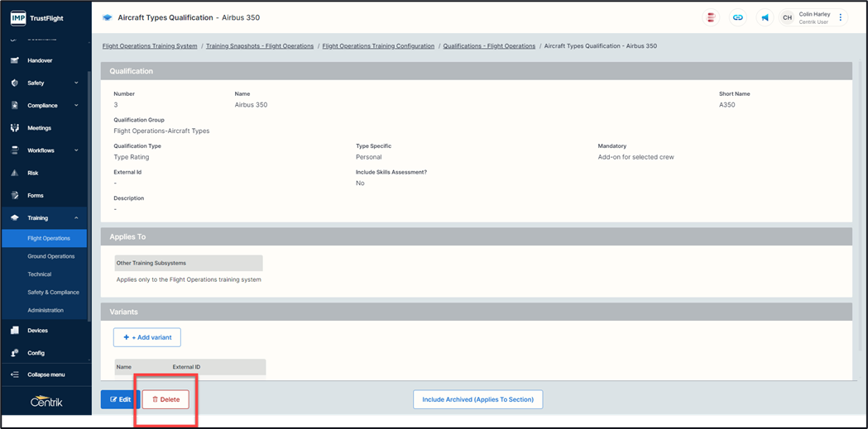Screen dimensions: 868x429
Task: Click Collapse menu at sidebar bottom
Action: tap(45, 374)
